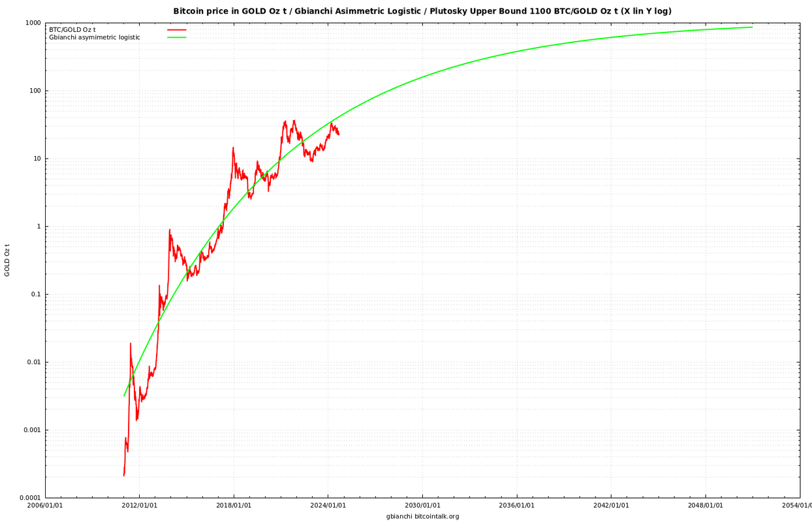Click the 'GOLD Oz t' y-axis label

pos(7,260)
